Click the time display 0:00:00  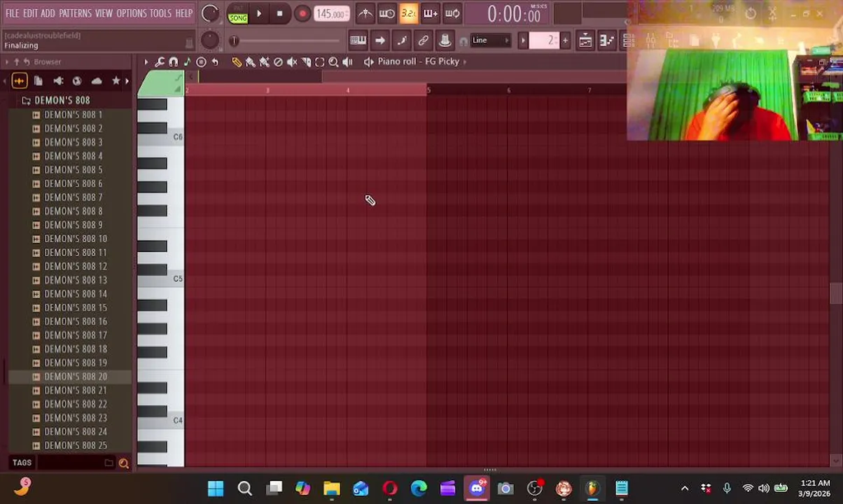pos(514,14)
